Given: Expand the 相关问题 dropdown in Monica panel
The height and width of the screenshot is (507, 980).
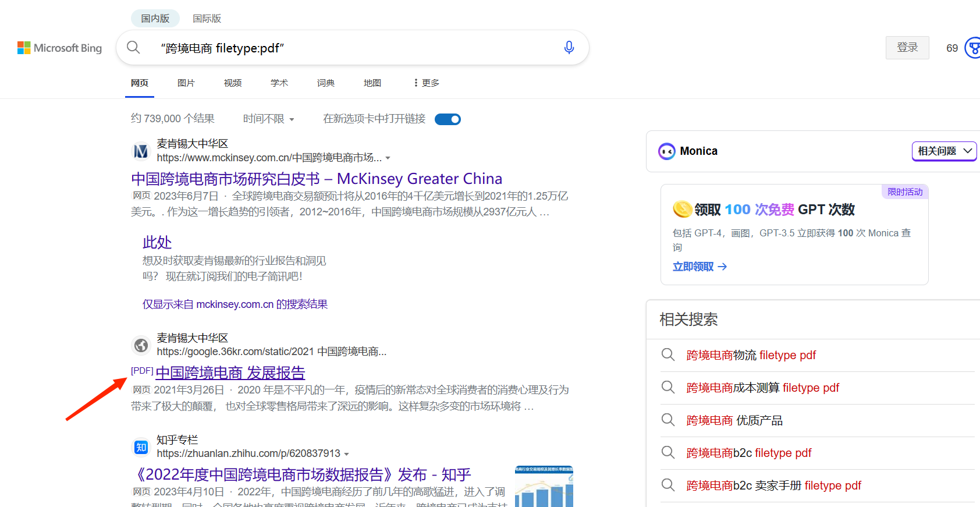Looking at the screenshot, I should pos(944,151).
